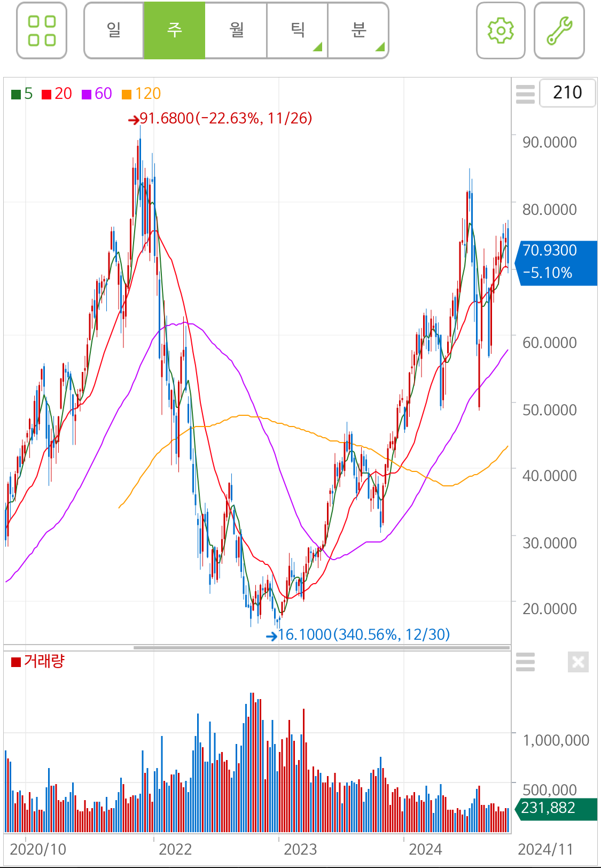
Task: Click the 50.0000 price axis label
Action: click(x=550, y=410)
